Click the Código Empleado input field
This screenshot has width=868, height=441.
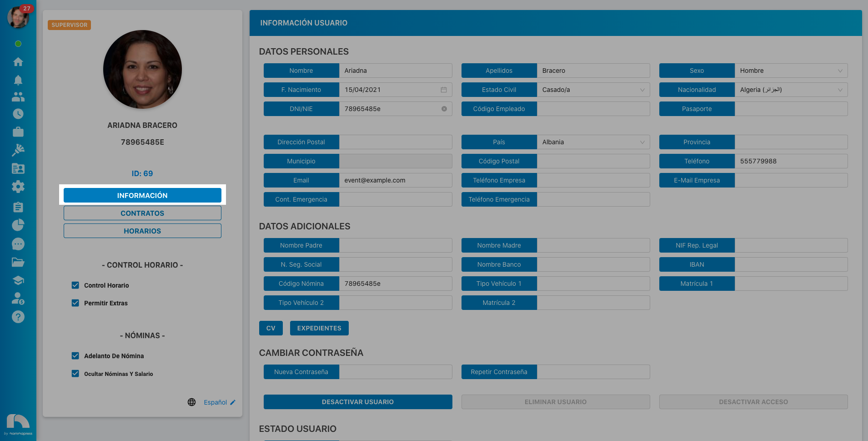pyautogui.click(x=593, y=109)
